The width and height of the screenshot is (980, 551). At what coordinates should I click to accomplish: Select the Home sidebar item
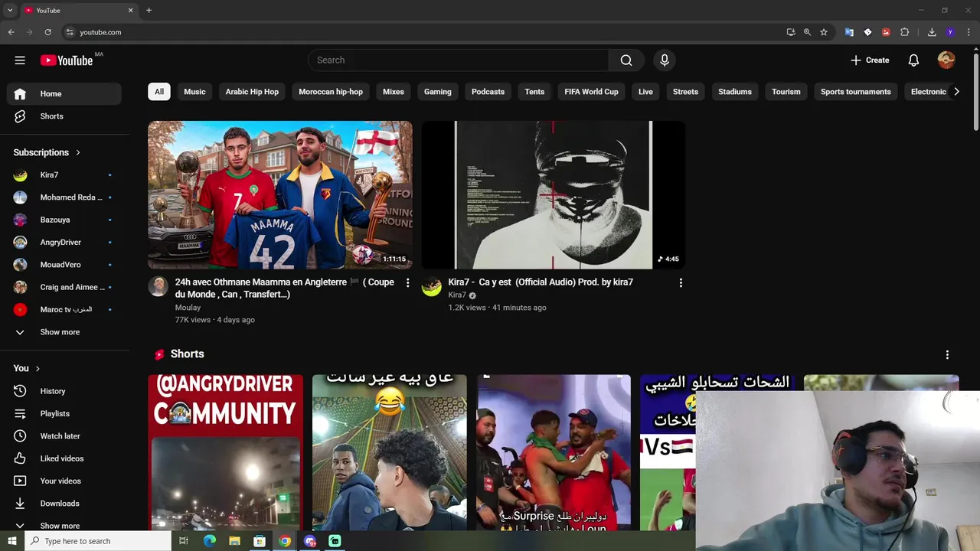(64, 94)
